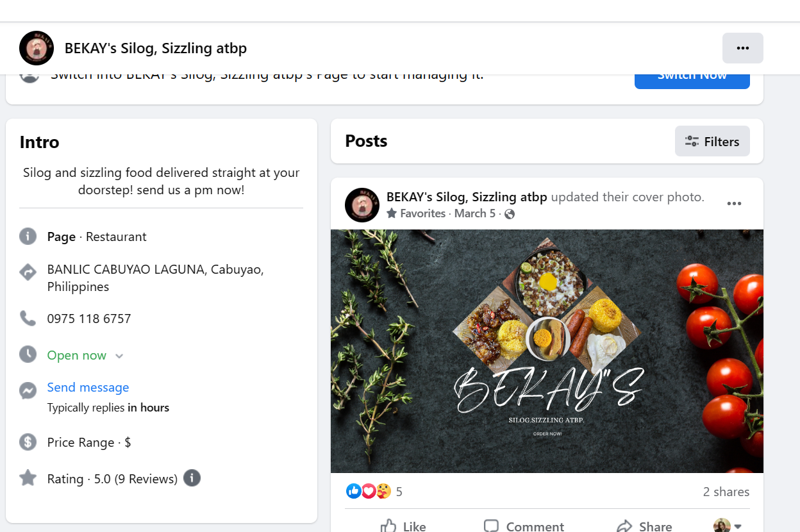Screen dimensions: 800x532
Task: Click the phone icon in Intro
Action: [x=28, y=319]
